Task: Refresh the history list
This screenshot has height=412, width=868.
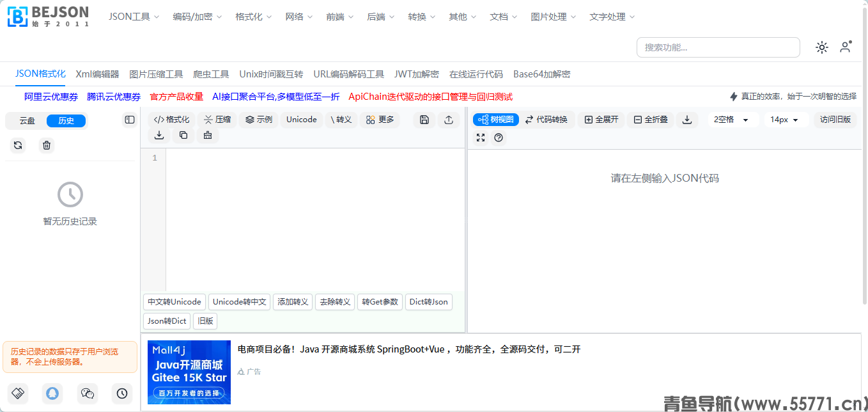Action: pos(18,145)
